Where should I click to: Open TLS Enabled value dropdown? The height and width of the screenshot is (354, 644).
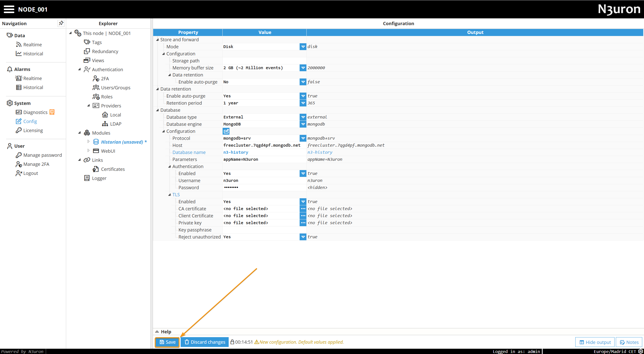[303, 202]
